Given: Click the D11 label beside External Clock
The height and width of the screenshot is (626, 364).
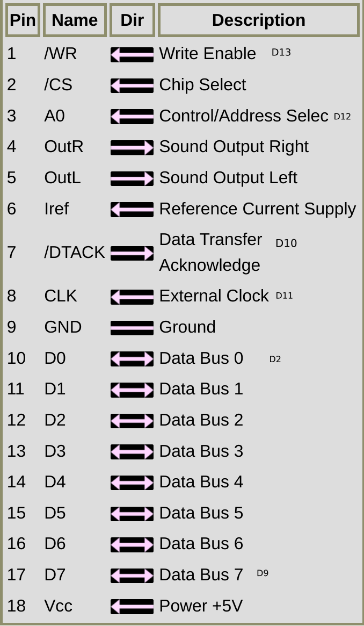Looking at the screenshot, I should [284, 296].
